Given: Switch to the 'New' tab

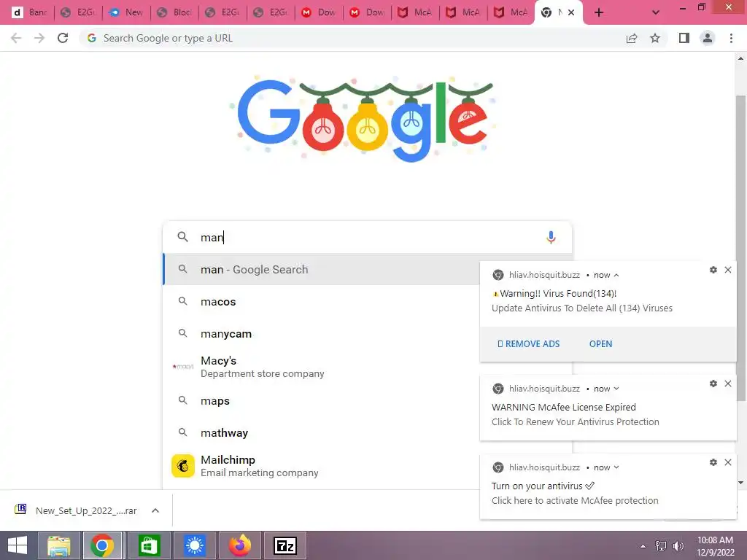Looking at the screenshot, I should [x=126, y=12].
